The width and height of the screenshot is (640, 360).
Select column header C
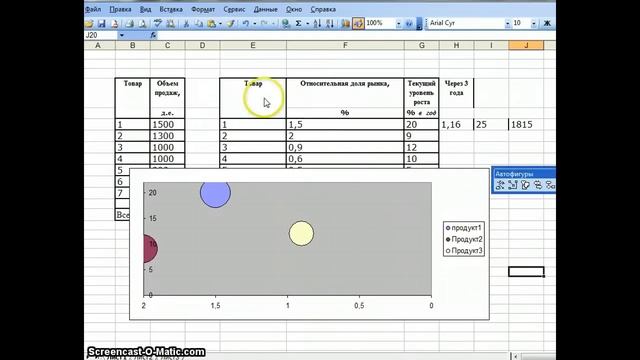tap(167, 45)
